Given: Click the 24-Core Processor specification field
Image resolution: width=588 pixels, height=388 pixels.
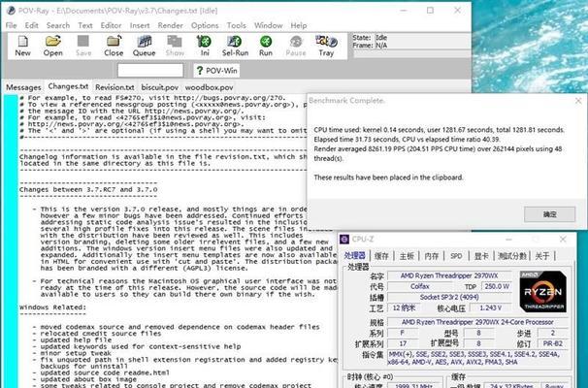Looking at the screenshot, I should (477, 322).
